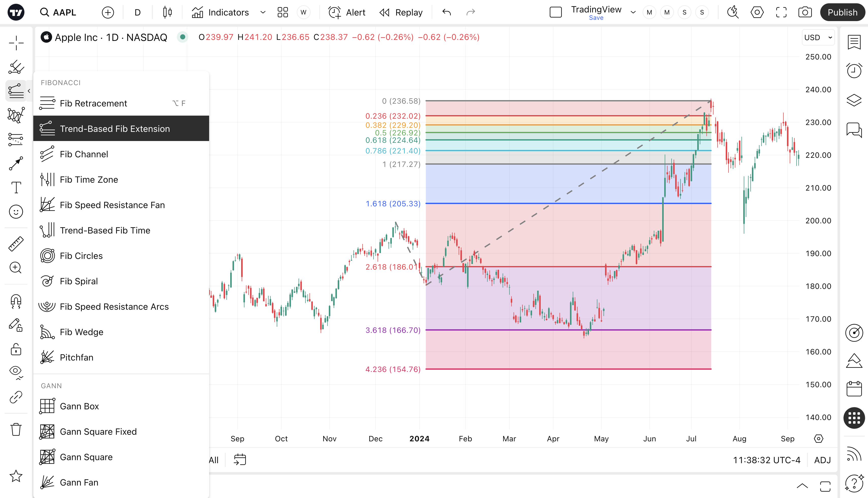Viewport: 868px width, 498px height.
Task: Select the Trash remove drawings icon
Action: point(16,429)
